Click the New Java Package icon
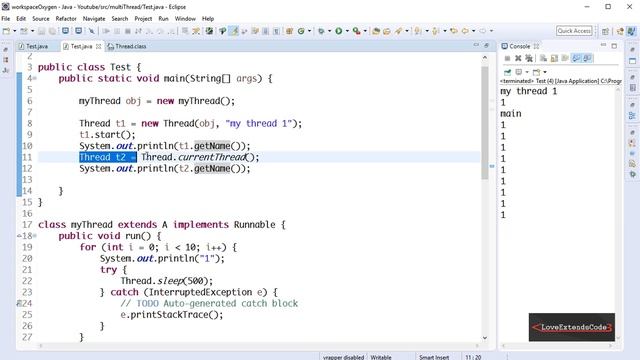The image size is (640, 360). [x=289, y=31]
